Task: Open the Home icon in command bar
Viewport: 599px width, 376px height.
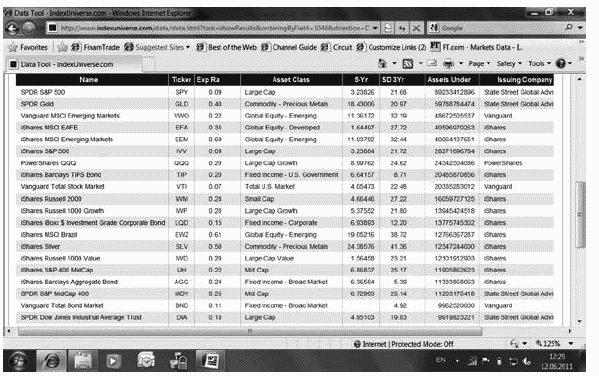Action: coord(382,63)
